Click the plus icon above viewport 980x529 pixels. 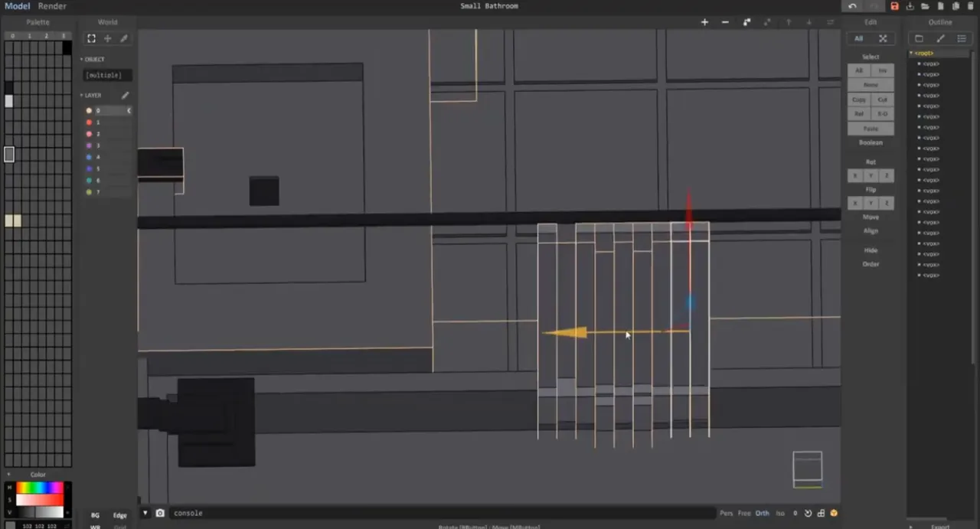(x=704, y=22)
